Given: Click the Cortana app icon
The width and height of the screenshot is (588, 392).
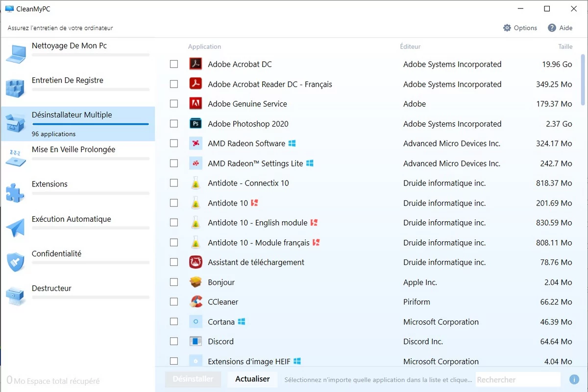Looking at the screenshot, I should pos(196,322).
